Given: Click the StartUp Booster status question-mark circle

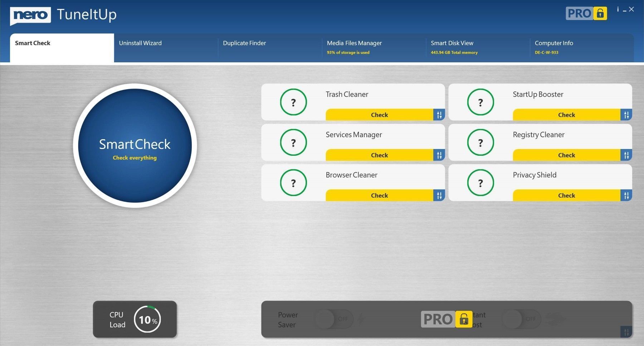Looking at the screenshot, I should pyautogui.click(x=480, y=102).
